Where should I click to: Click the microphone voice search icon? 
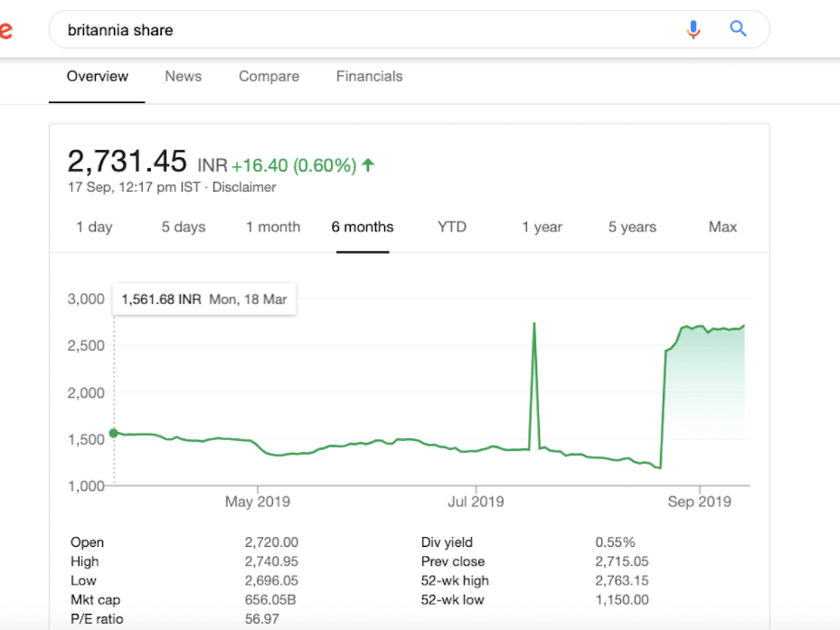point(693,29)
